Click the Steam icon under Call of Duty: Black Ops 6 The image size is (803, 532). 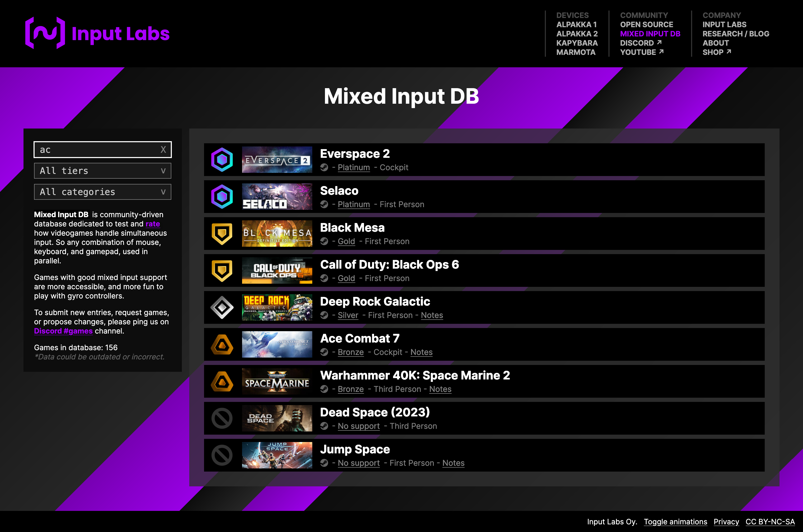click(x=324, y=279)
